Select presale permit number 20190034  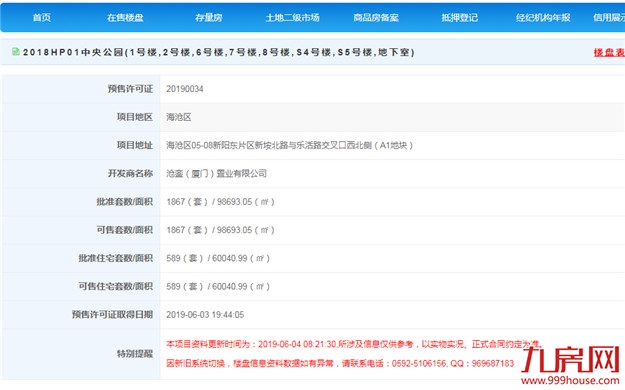185,89
